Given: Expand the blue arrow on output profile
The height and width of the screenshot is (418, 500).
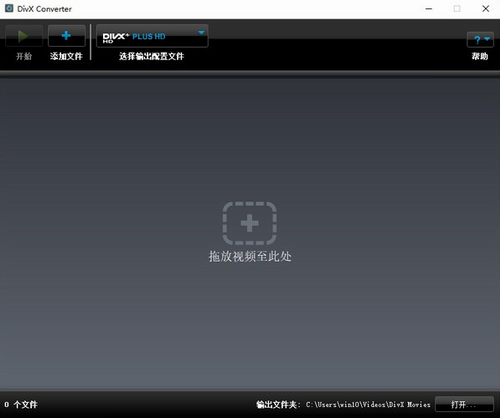Looking at the screenshot, I should tap(201, 33).
